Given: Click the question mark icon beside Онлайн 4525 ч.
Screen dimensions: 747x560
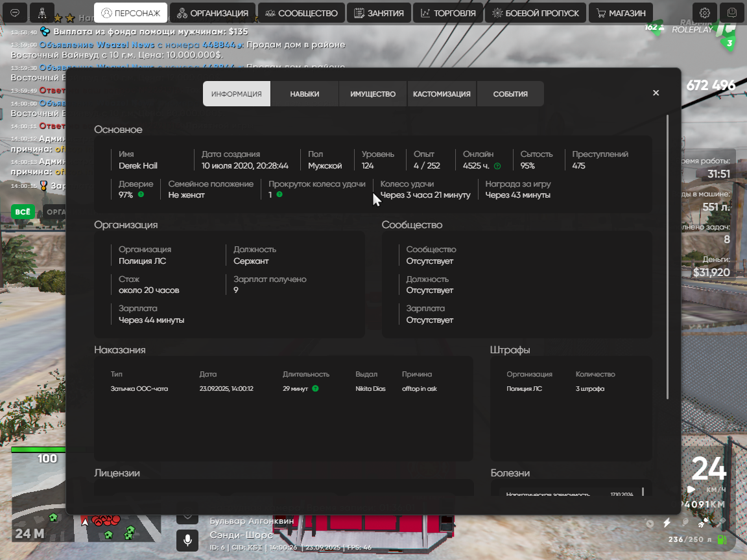Looking at the screenshot, I should tap(497, 166).
